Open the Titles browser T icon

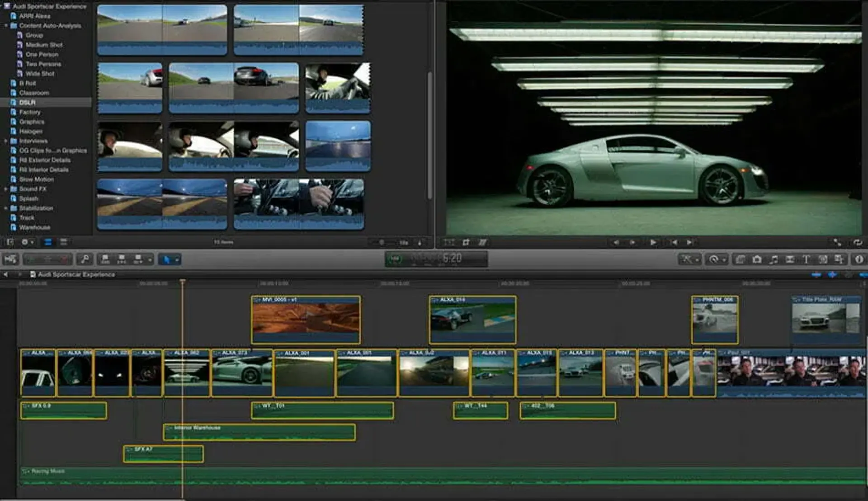(806, 259)
